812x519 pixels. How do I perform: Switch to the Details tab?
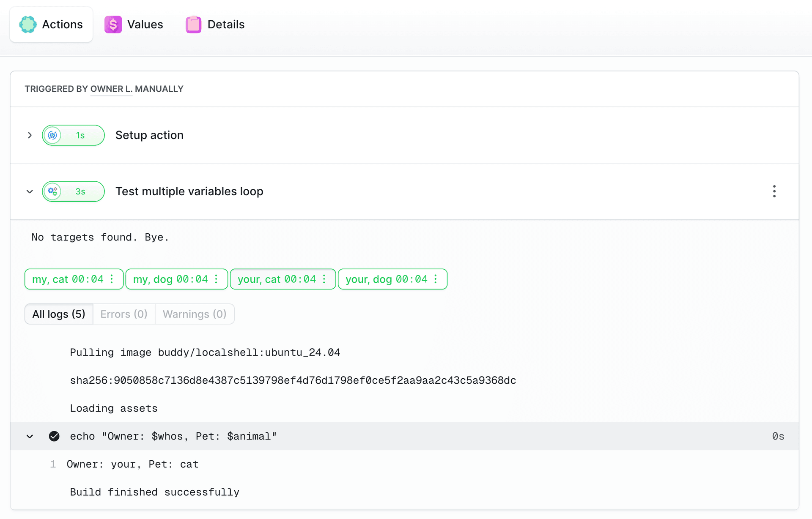point(225,25)
